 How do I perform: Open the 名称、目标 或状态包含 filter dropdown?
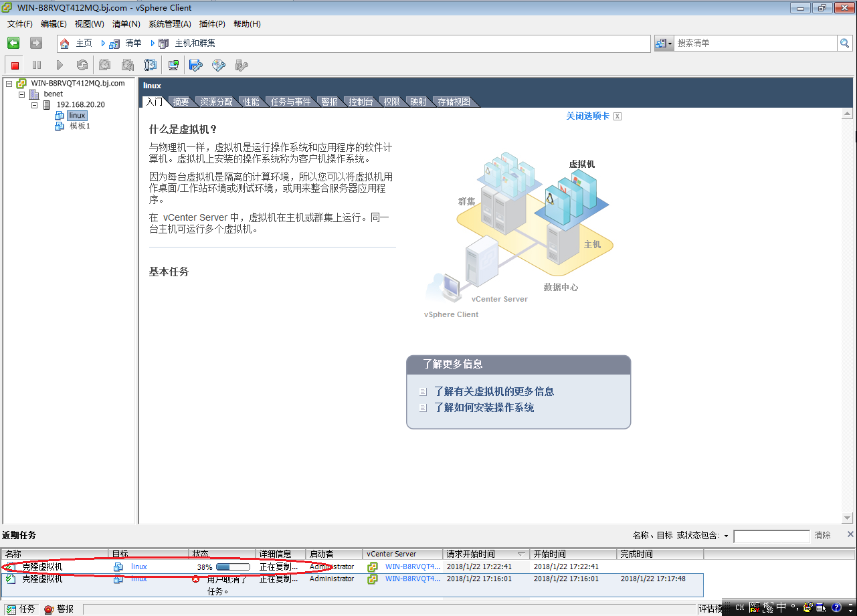pos(726,536)
